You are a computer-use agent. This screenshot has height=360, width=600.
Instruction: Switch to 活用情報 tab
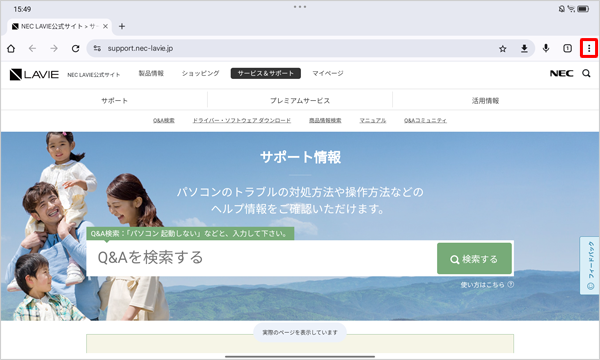point(485,101)
